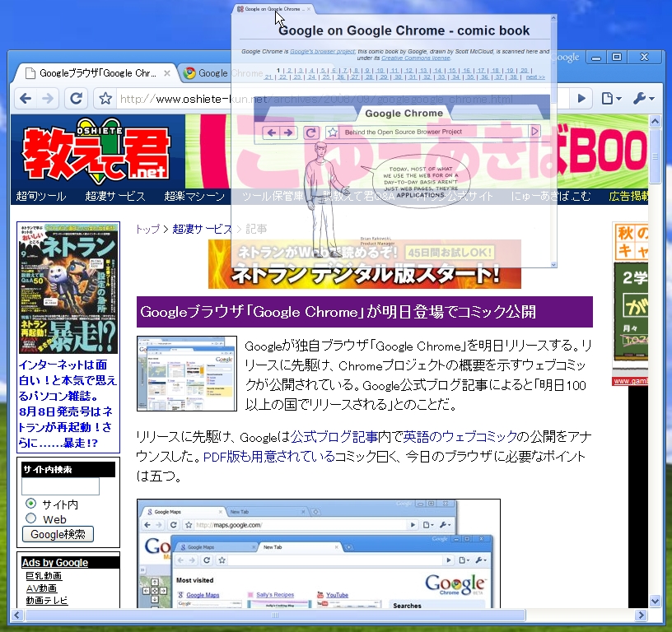Screen dimensions: 672x632
Task: Close the Googleブラウザ tab with its X
Action: [167, 73]
